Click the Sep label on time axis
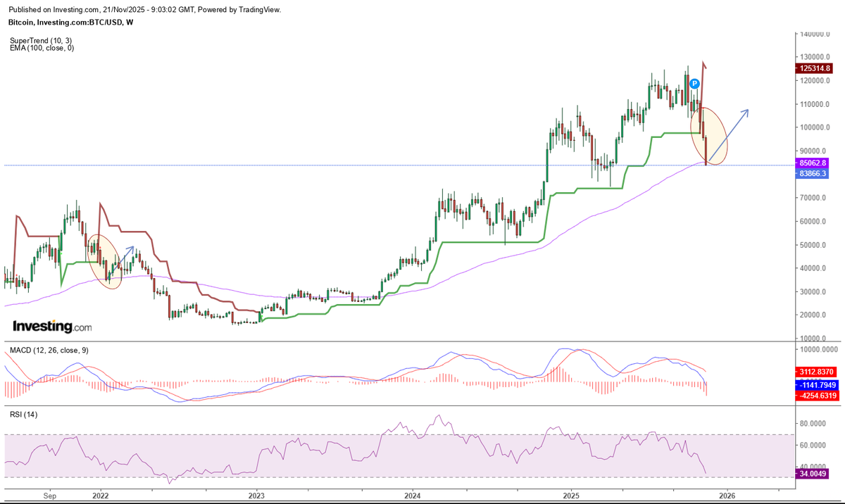 click(49, 496)
